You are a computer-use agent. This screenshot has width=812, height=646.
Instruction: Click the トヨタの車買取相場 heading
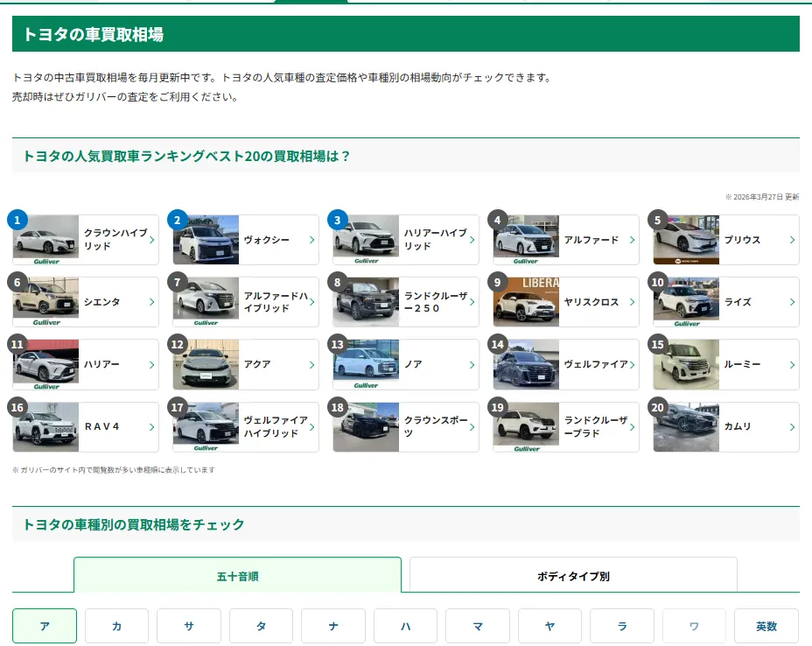click(x=94, y=34)
